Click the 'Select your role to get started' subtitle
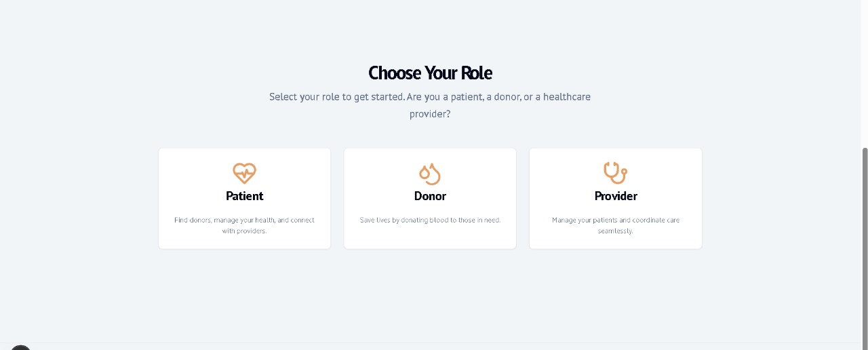Viewport: 868px width, 350px height. click(x=430, y=97)
